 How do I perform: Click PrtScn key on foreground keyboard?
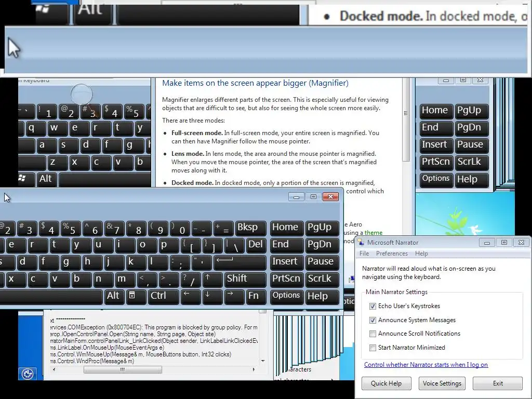286,279
